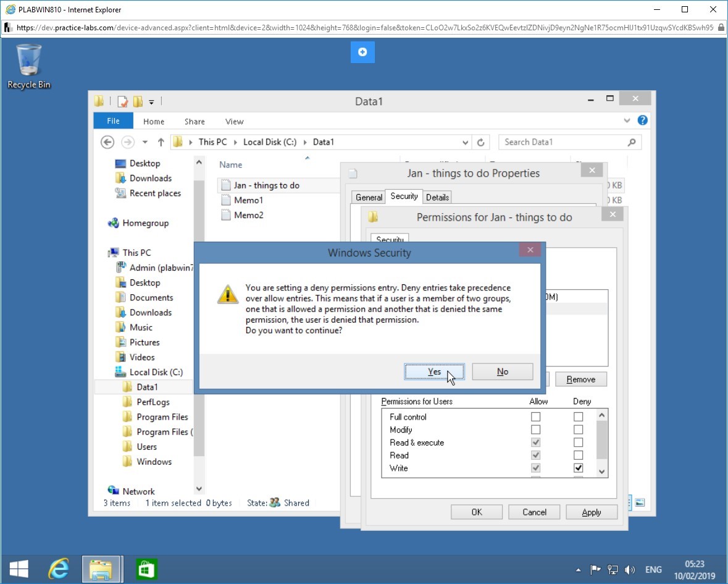The width and height of the screenshot is (728, 584).
Task: Open the File ribbon tab
Action: [113, 121]
